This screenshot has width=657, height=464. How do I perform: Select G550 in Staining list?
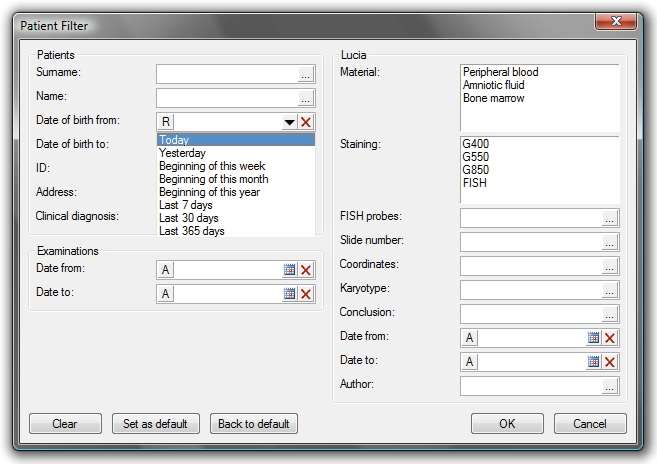476,157
